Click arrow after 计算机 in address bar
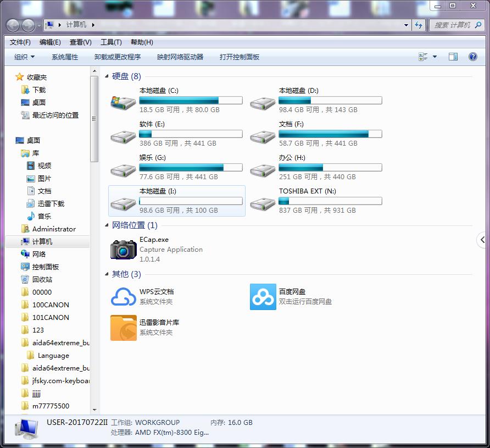Viewport: 490px width, 448px height. point(93,25)
